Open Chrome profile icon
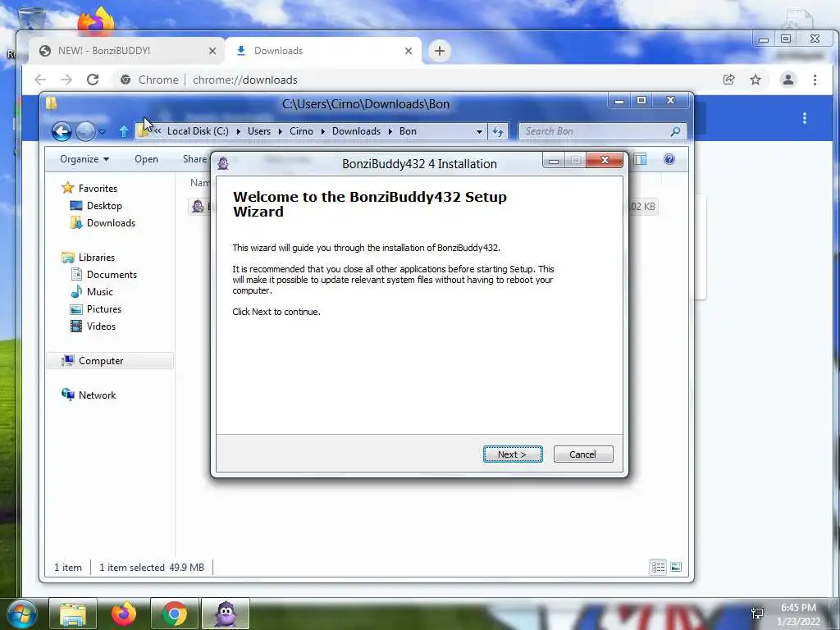The image size is (840, 630). point(788,80)
